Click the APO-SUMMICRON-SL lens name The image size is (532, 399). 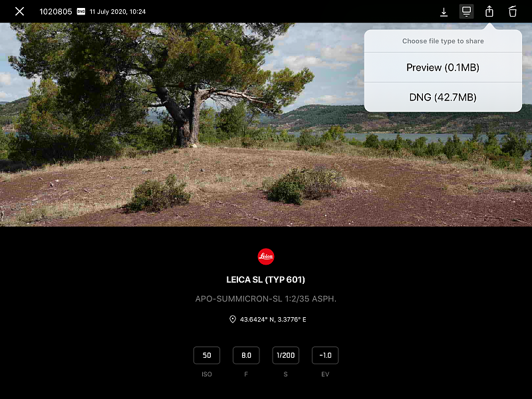click(x=266, y=299)
